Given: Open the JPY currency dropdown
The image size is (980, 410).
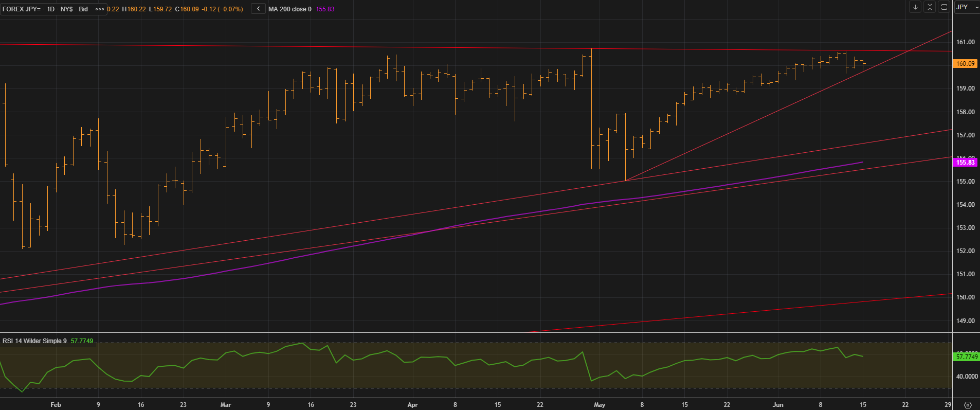Looking at the screenshot, I should click(x=967, y=7).
